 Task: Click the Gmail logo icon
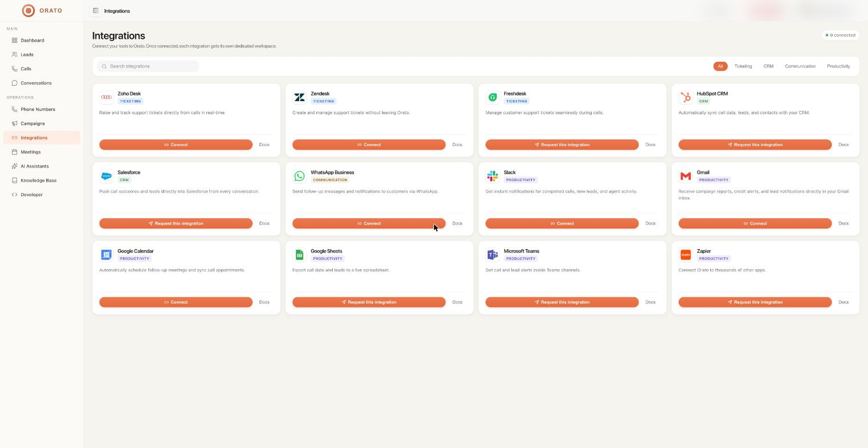pos(686,176)
